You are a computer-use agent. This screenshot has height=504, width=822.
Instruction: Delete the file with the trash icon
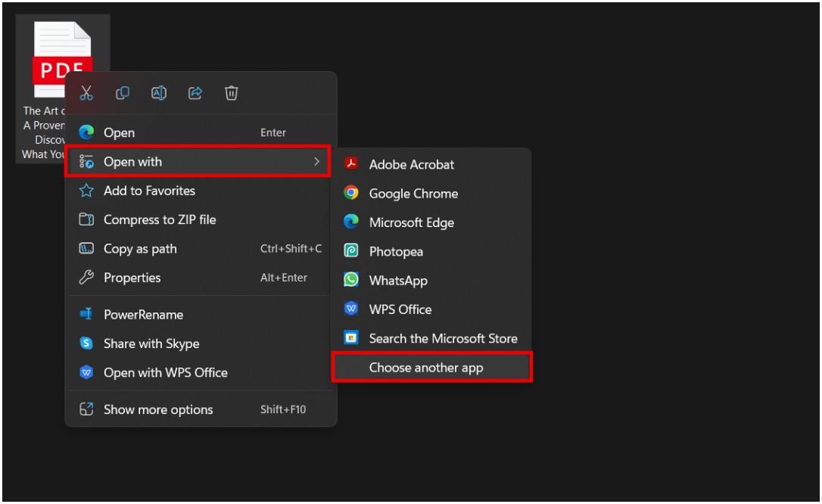click(231, 93)
